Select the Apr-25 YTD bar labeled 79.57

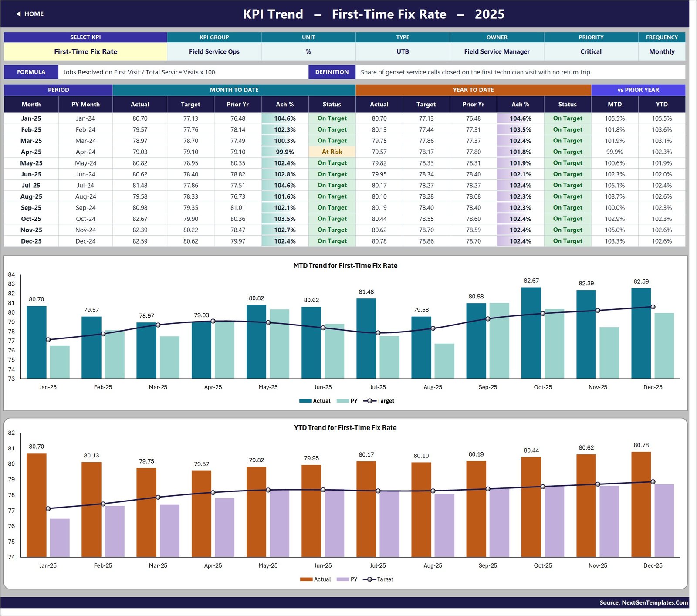[201, 514]
